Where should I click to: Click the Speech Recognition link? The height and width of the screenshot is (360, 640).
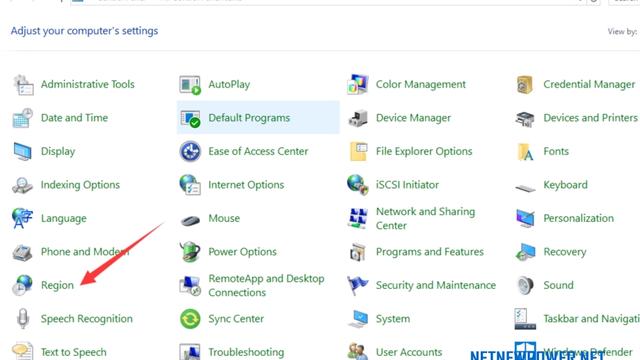click(x=87, y=319)
